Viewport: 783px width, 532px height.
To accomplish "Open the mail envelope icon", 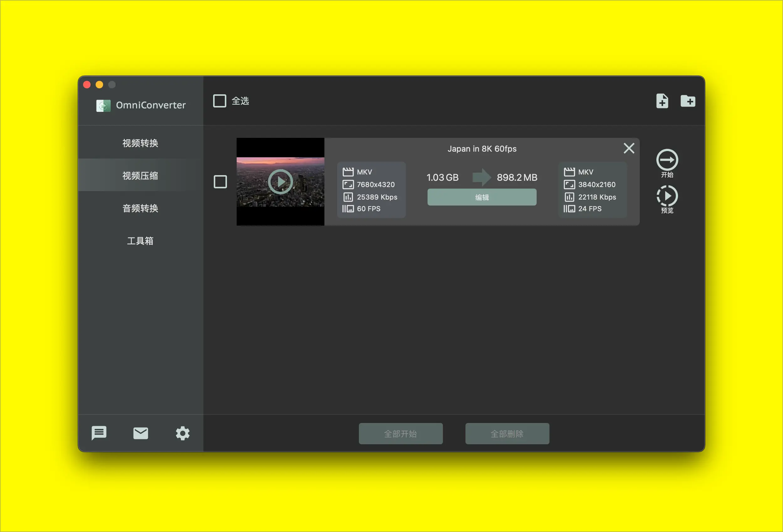I will [x=140, y=433].
